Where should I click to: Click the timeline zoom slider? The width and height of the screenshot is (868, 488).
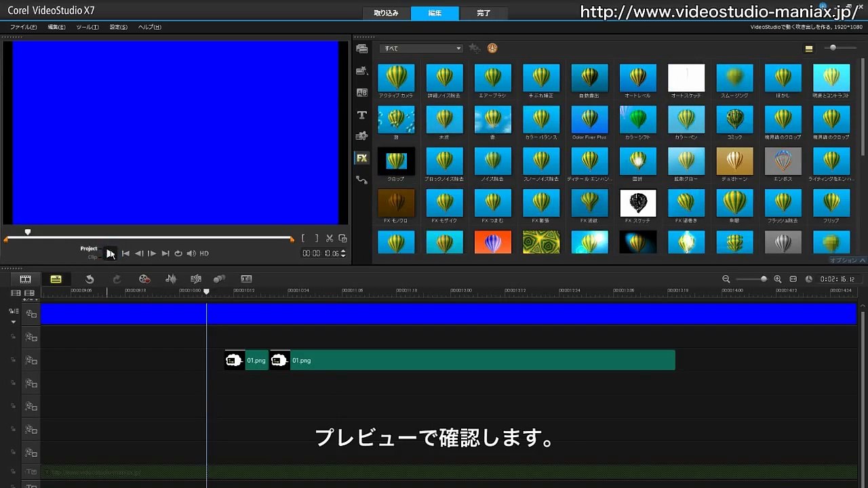coord(751,279)
